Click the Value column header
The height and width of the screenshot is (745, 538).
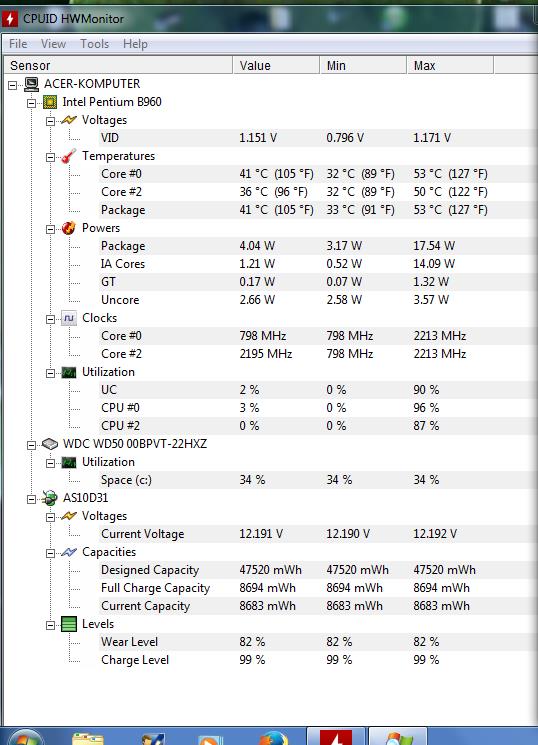tap(276, 66)
